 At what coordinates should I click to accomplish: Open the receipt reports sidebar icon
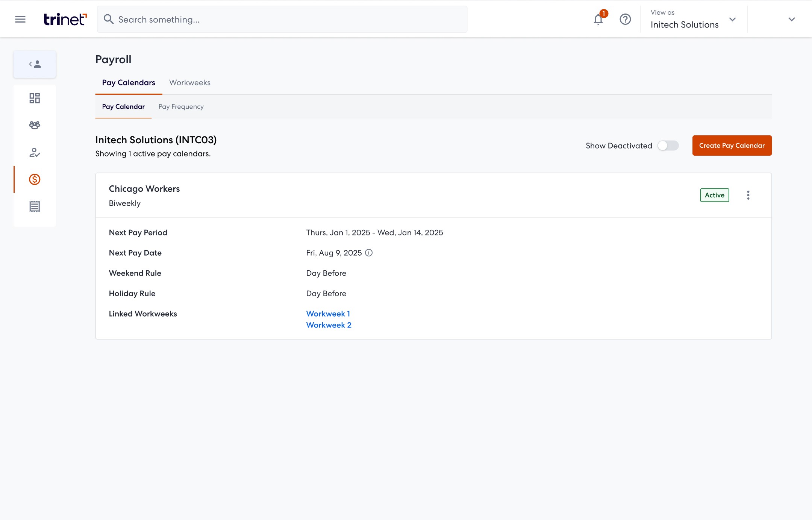click(x=35, y=206)
